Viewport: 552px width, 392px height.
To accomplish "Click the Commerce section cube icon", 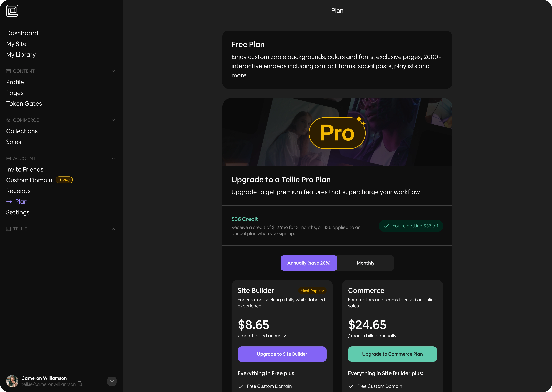I will point(8,120).
